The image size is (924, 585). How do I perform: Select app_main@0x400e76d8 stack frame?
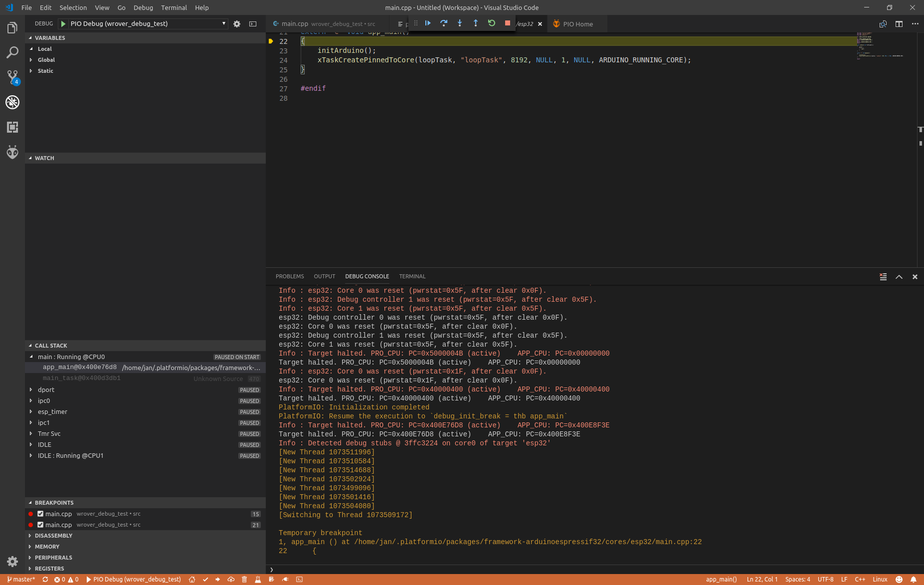tap(145, 368)
